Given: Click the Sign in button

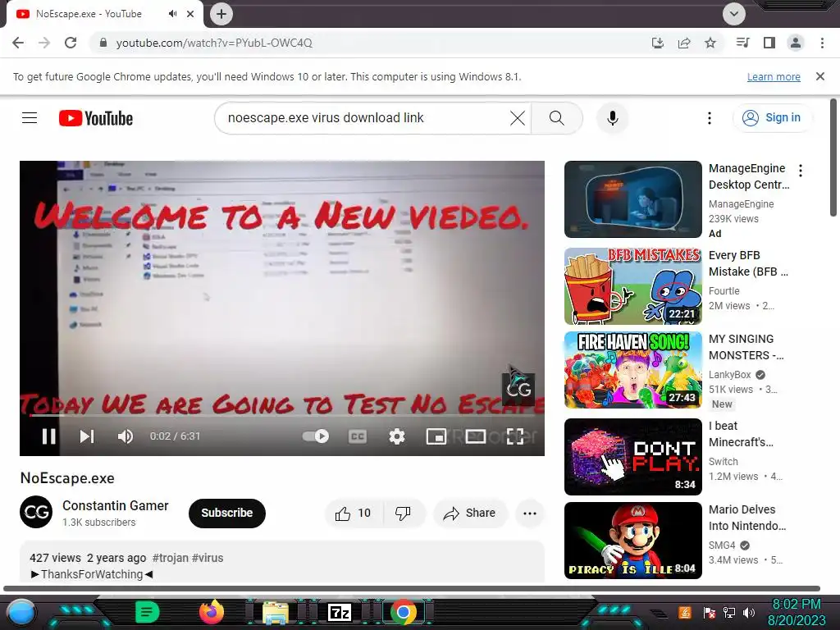Looking at the screenshot, I should [772, 118].
